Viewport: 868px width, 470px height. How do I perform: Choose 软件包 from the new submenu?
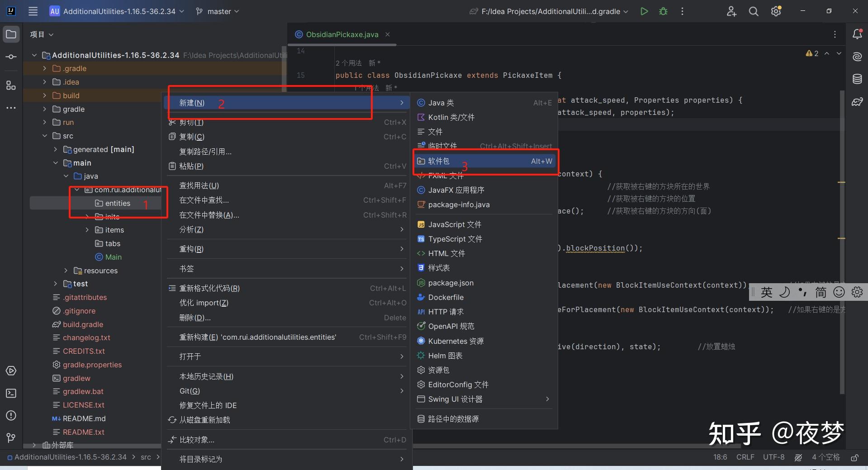438,161
